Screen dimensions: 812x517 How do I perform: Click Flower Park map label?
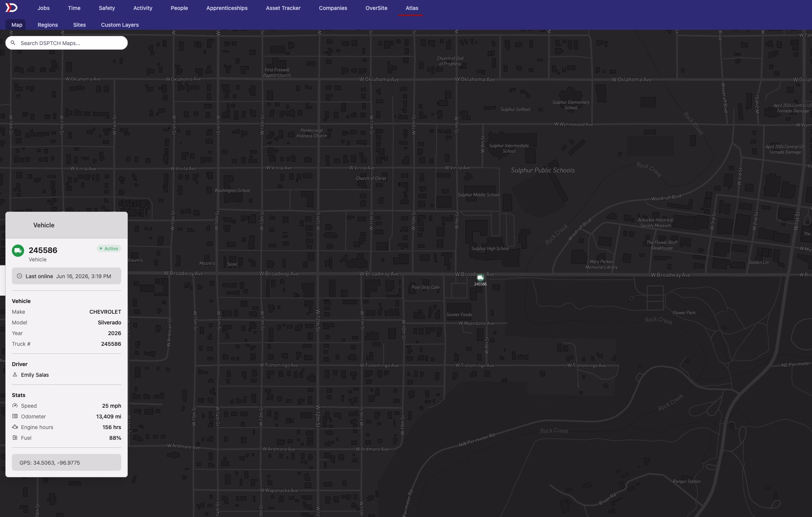(x=684, y=313)
